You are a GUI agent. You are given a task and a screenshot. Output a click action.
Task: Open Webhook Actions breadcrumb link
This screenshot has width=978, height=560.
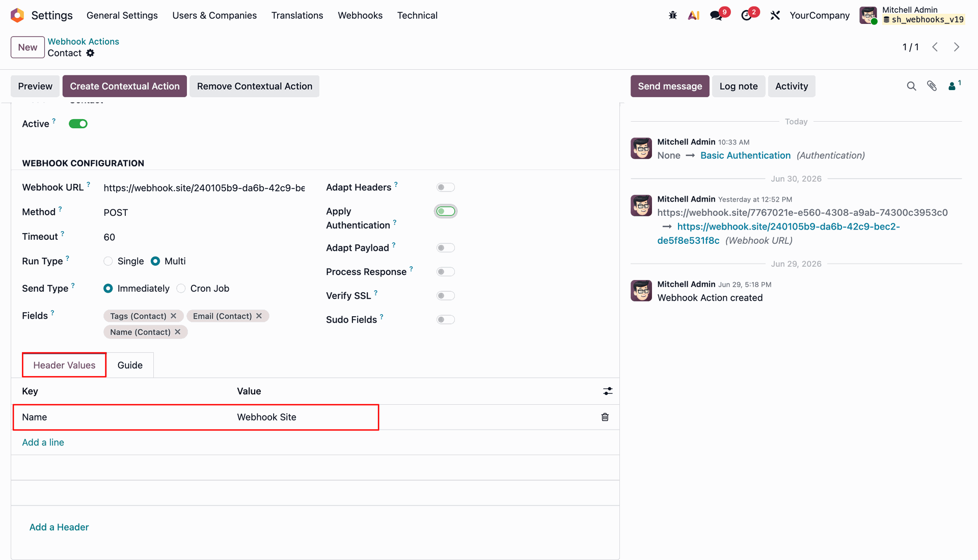point(84,41)
